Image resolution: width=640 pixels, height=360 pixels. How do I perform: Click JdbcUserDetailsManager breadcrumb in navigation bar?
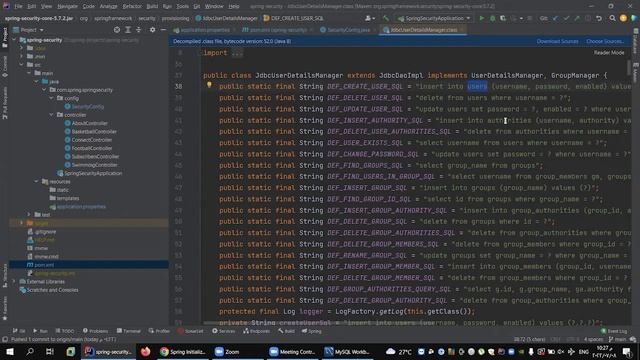227,18
